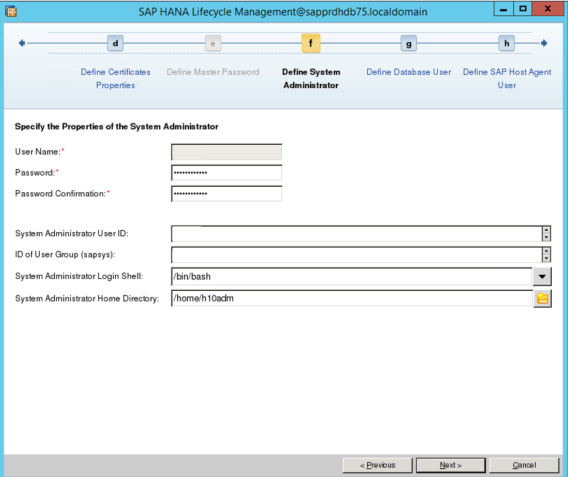Select step d in the roadmap
The height and width of the screenshot is (477, 568).
tap(115, 43)
